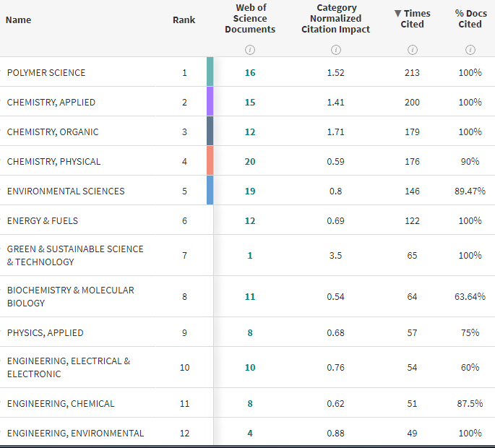Click info icon under Times Cited
This screenshot has width=495, height=448.
coord(412,50)
